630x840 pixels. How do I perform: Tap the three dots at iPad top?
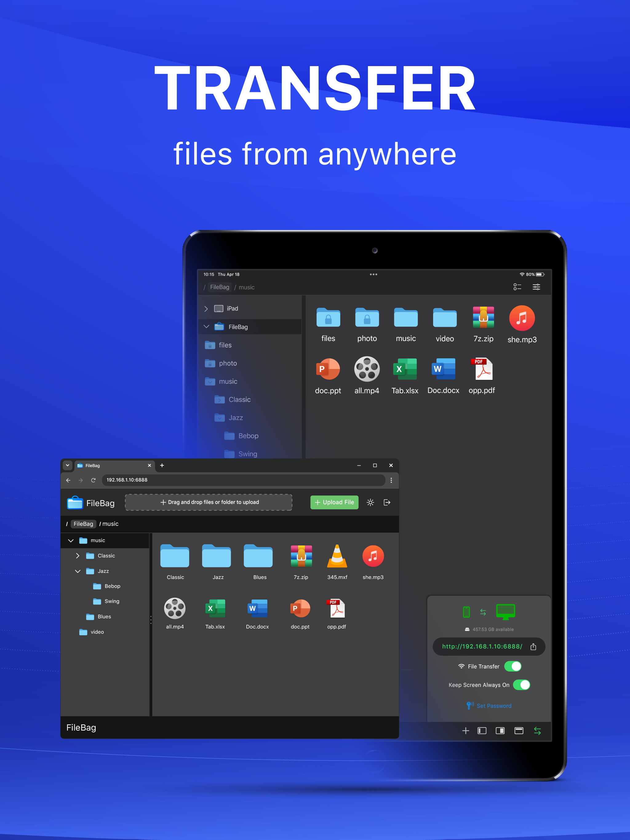point(373,274)
